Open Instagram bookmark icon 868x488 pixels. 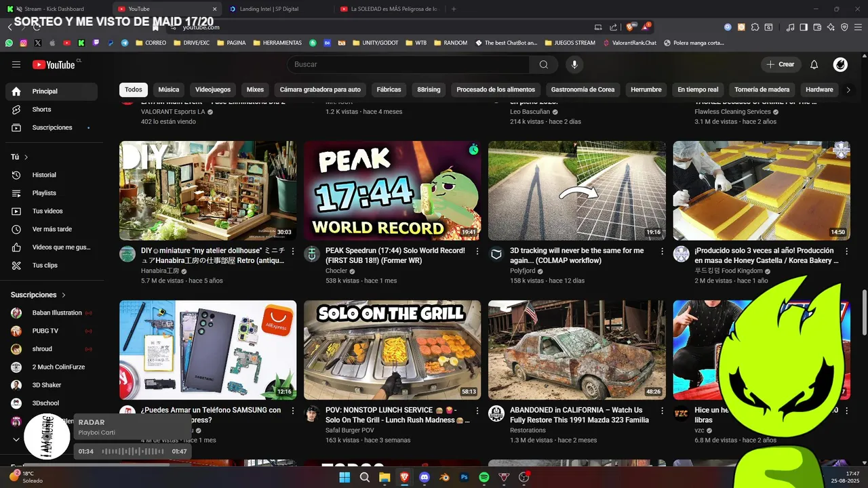pos(23,43)
